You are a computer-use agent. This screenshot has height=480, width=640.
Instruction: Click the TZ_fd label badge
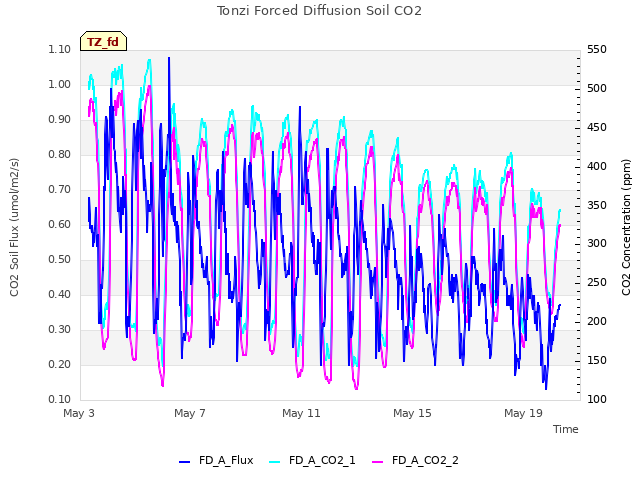103,41
